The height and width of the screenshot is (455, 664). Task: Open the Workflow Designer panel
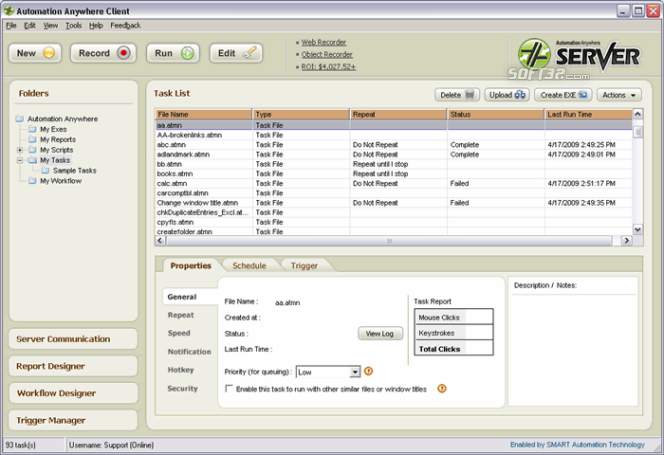(73, 393)
